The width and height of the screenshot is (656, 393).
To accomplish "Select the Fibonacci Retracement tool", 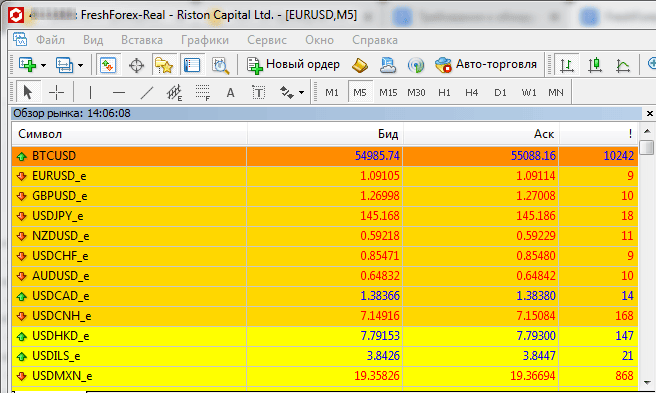I will click(202, 92).
